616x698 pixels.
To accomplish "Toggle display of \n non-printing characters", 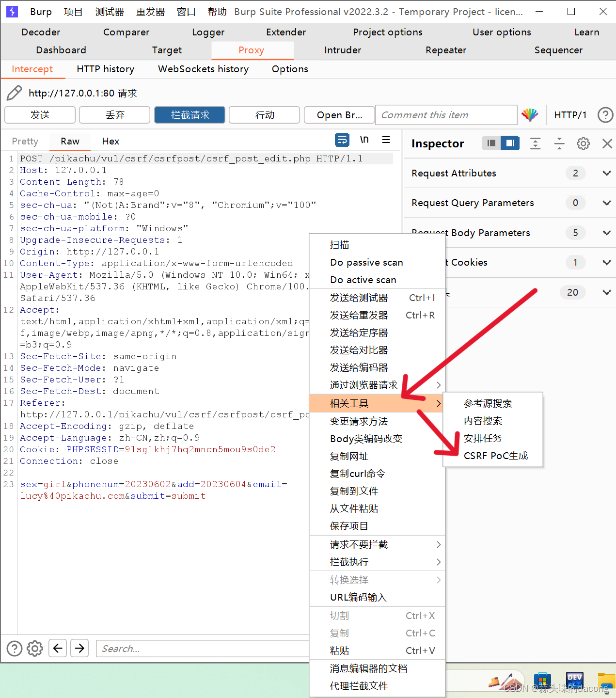I will click(x=364, y=140).
